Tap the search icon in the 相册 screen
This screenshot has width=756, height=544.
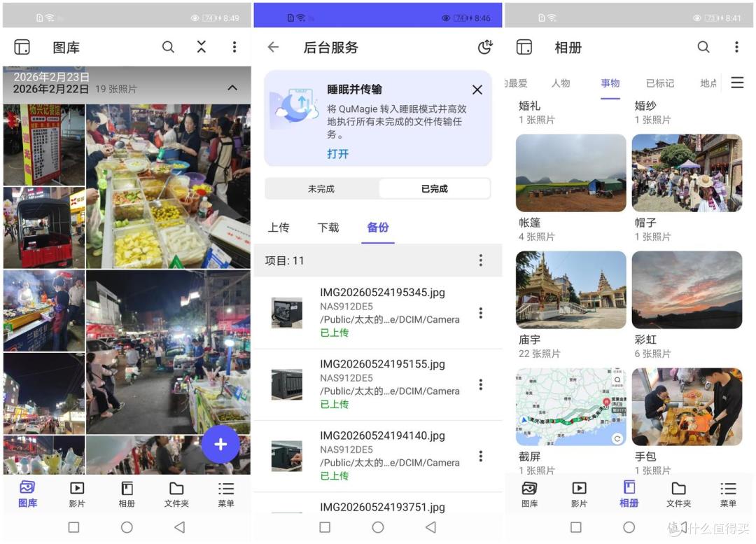[703, 47]
